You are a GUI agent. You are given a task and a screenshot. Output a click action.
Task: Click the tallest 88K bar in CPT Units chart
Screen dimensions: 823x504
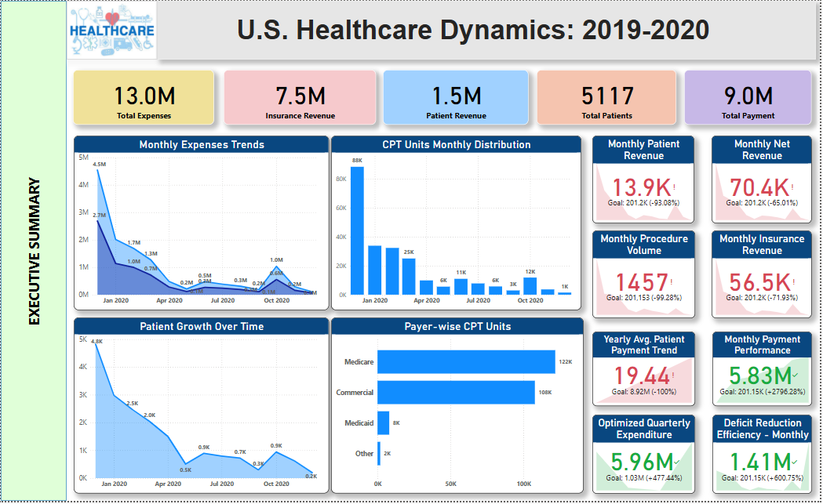[x=357, y=227]
